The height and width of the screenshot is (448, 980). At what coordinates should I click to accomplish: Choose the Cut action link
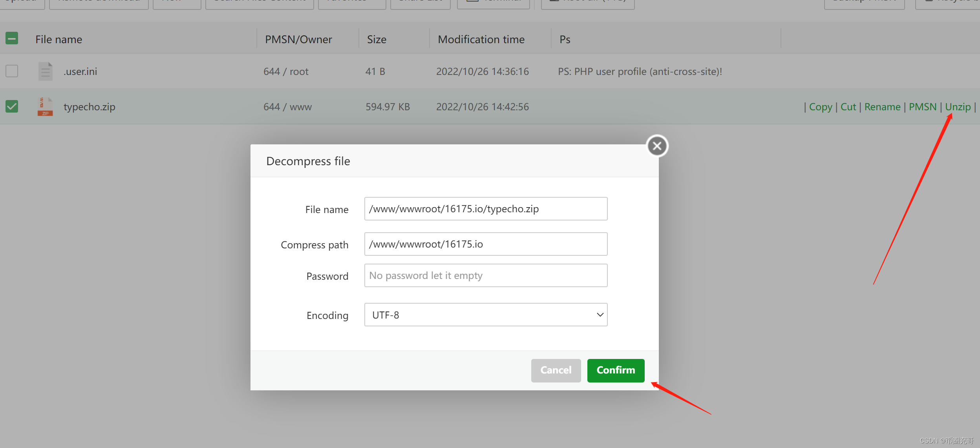tap(848, 107)
